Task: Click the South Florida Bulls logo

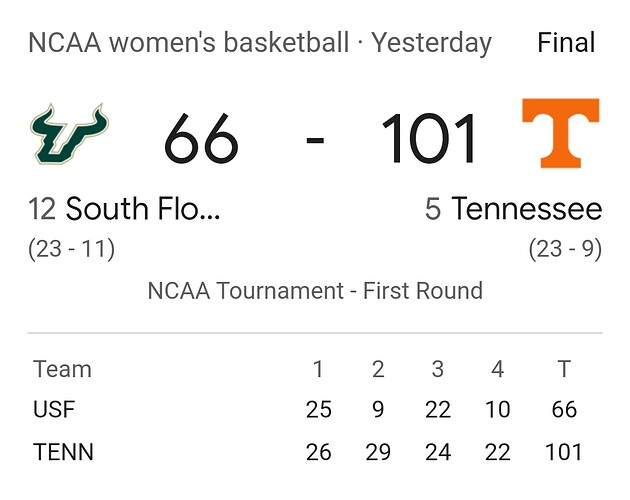Action: 69,133
